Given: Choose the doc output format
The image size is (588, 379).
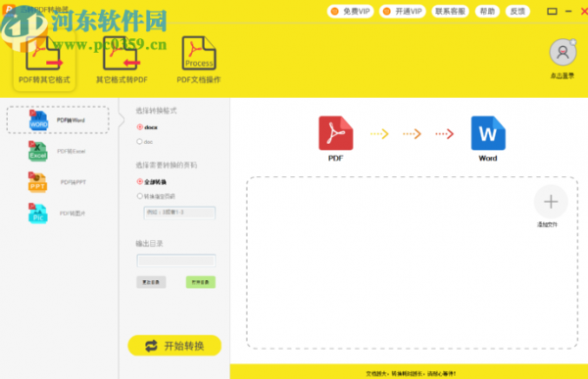Looking at the screenshot, I should click(145, 142).
